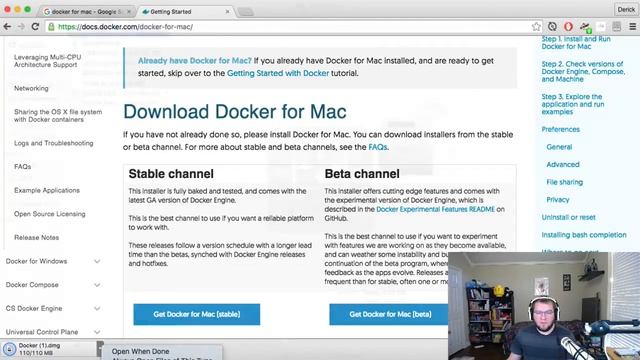
Task: Go to Installing bash completion section
Action: (x=584, y=235)
